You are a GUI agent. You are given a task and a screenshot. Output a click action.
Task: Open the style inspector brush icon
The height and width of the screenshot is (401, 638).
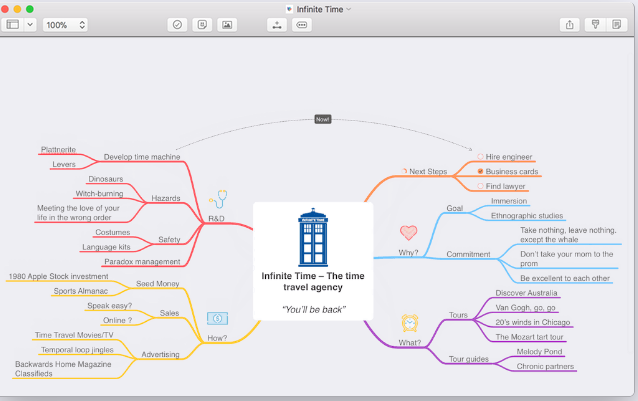[x=595, y=24]
